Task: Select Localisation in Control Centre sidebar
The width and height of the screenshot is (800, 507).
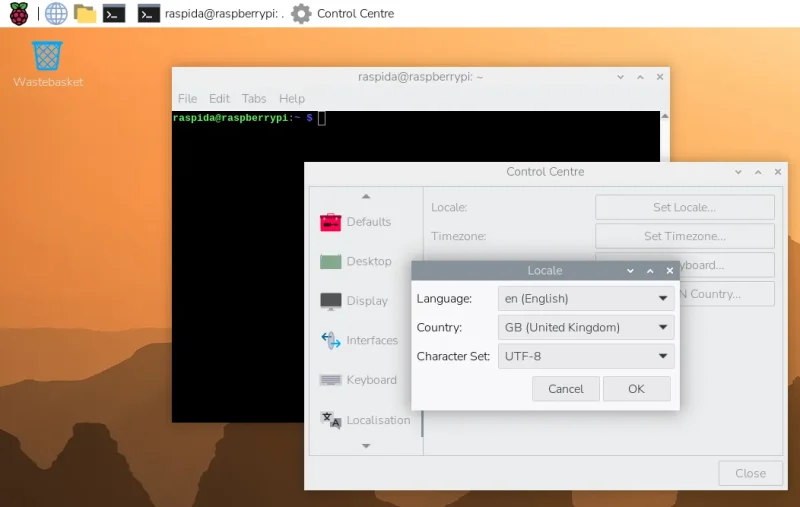Action: [365, 420]
